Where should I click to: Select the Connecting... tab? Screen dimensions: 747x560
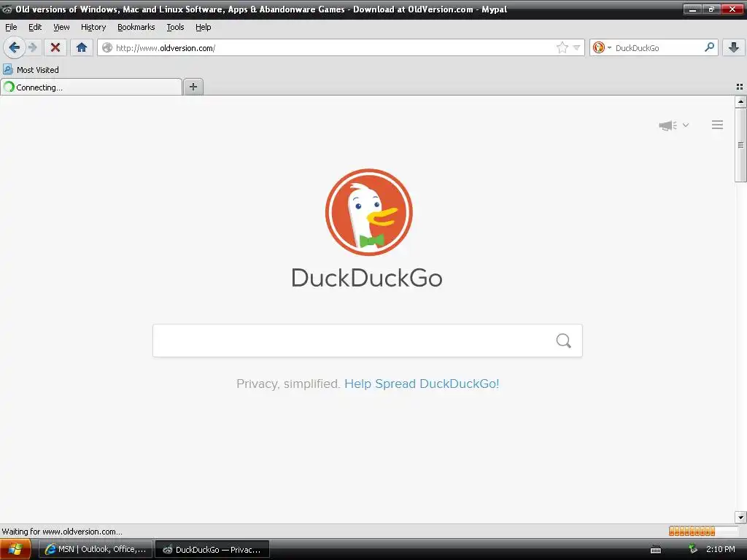pyautogui.click(x=91, y=87)
